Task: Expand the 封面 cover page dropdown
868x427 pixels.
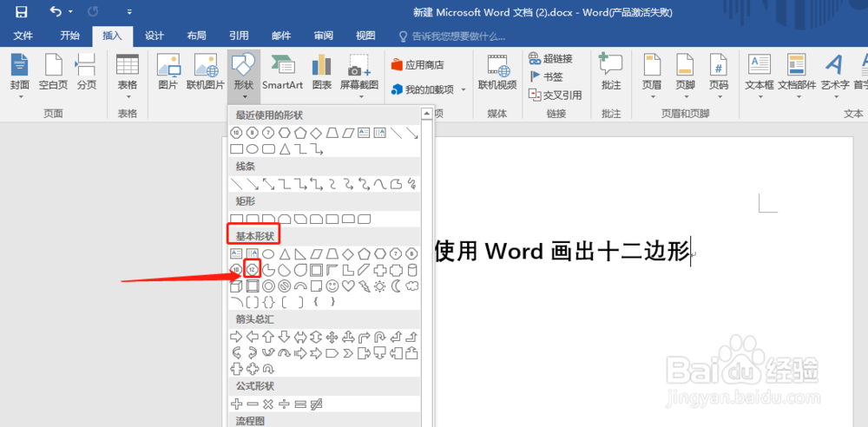Action: [21, 97]
